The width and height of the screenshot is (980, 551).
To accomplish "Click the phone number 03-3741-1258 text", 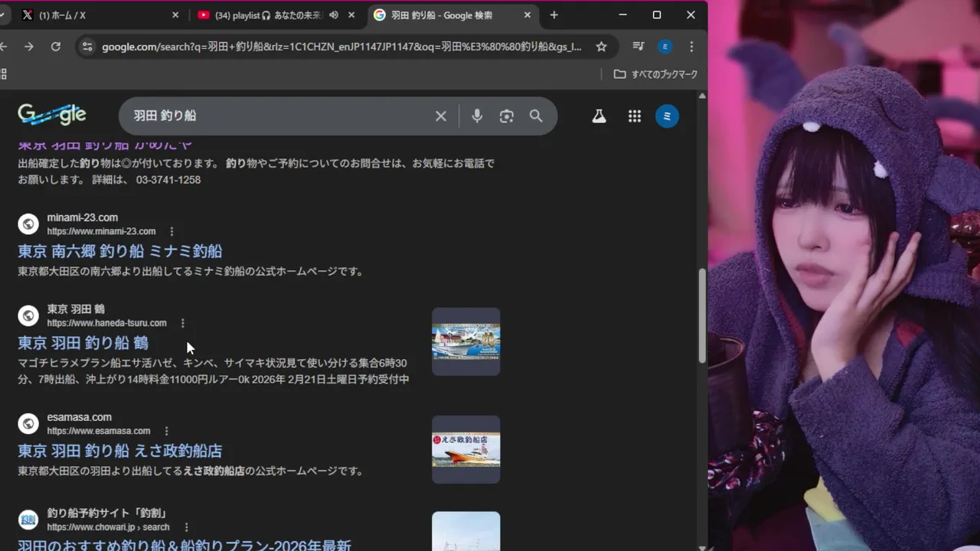I will pyautogui.click(x=168, y=180).
